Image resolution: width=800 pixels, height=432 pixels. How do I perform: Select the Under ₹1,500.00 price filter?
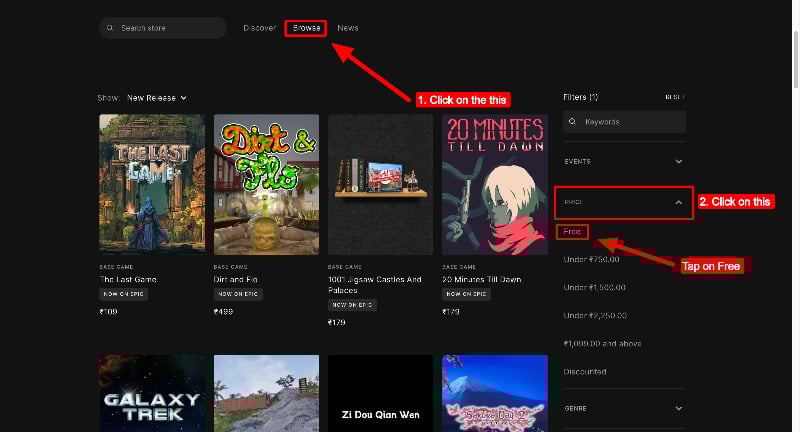click(594, 288)
